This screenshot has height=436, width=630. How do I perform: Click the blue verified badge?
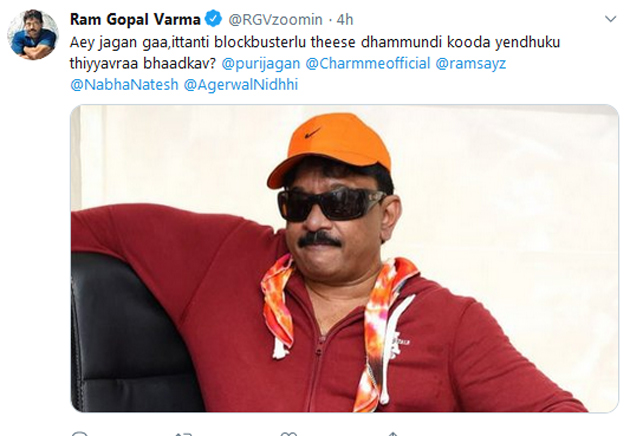pyautogui.click(x=213, y=19)
